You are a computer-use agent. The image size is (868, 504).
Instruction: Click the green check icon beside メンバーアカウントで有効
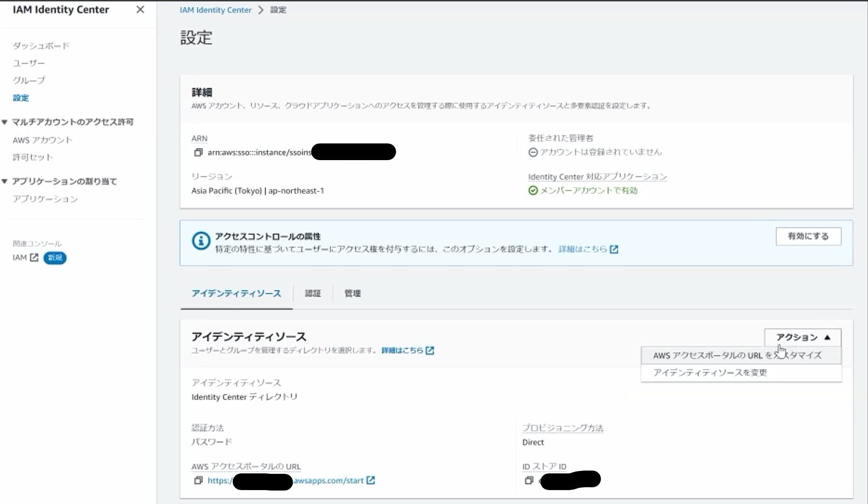tap(533, 190)
